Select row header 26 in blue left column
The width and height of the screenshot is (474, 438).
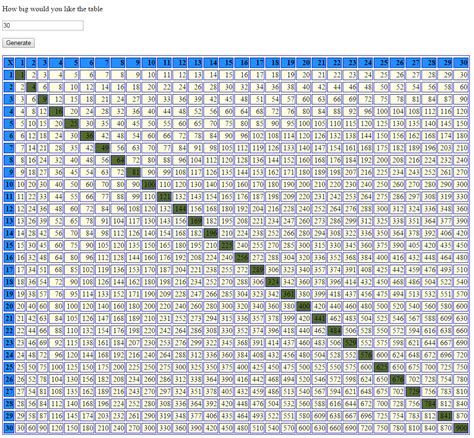point(9,379)
